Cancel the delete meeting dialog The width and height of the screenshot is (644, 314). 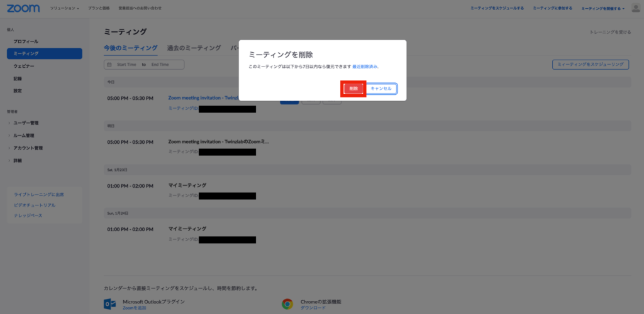coord(381,89)
